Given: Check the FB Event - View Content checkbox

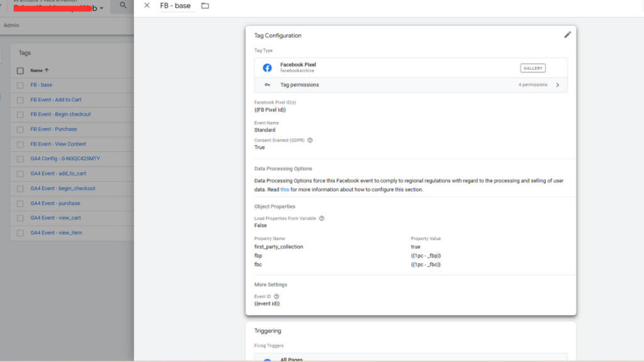Looking at the screenshot, I should [20, 145].
